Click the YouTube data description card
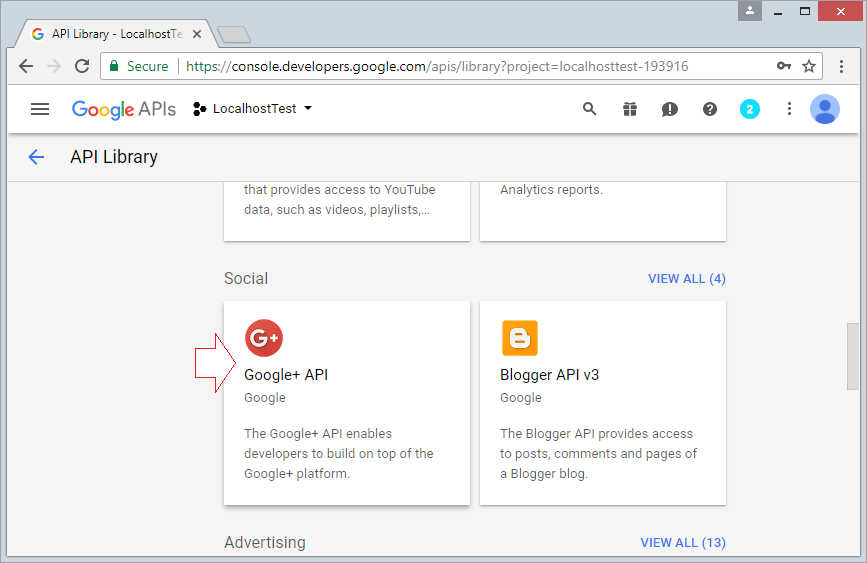The width and height of the screenshot is (867, 563). coord(347,212)
